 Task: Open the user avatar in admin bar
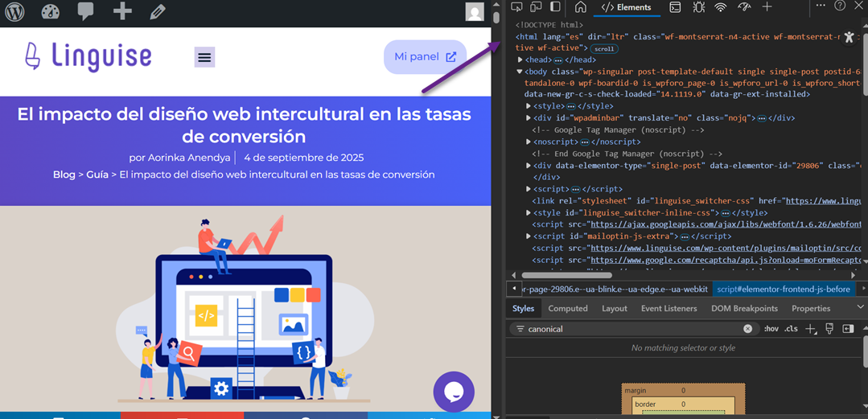click(475, 12)
